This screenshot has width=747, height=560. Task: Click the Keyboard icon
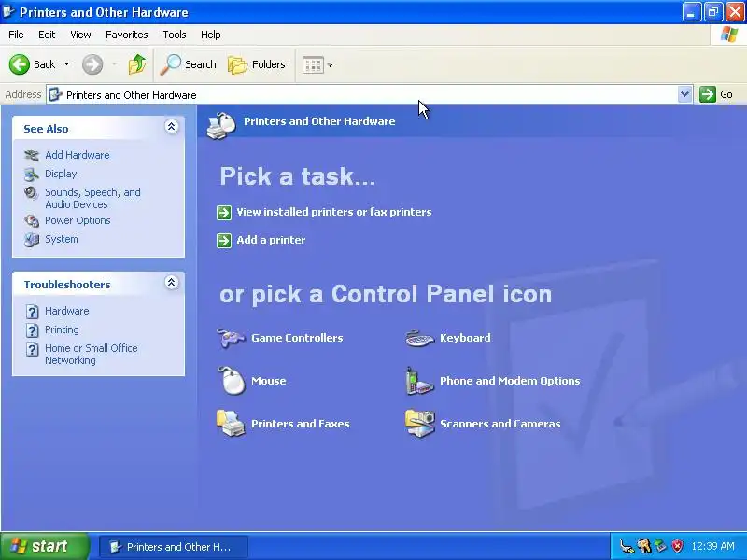pos(419,338)
